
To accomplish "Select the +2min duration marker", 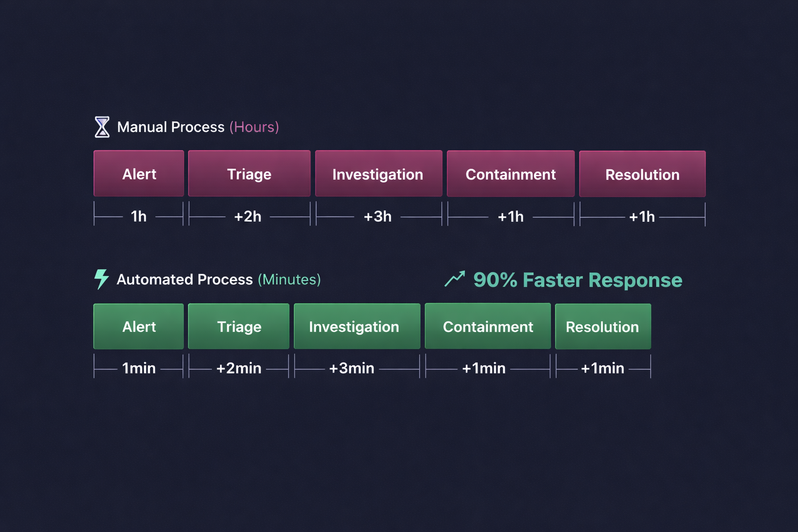I will (238, 368).
